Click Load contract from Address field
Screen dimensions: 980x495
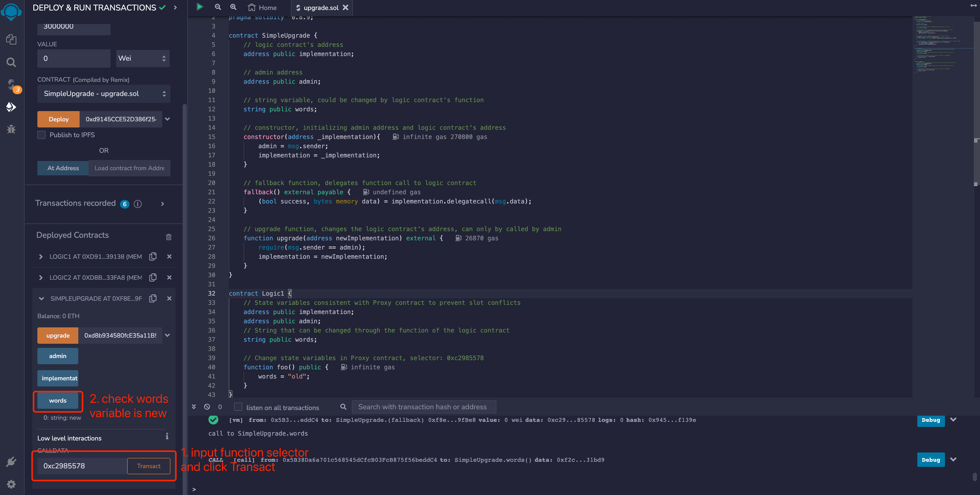click(129, 168)
